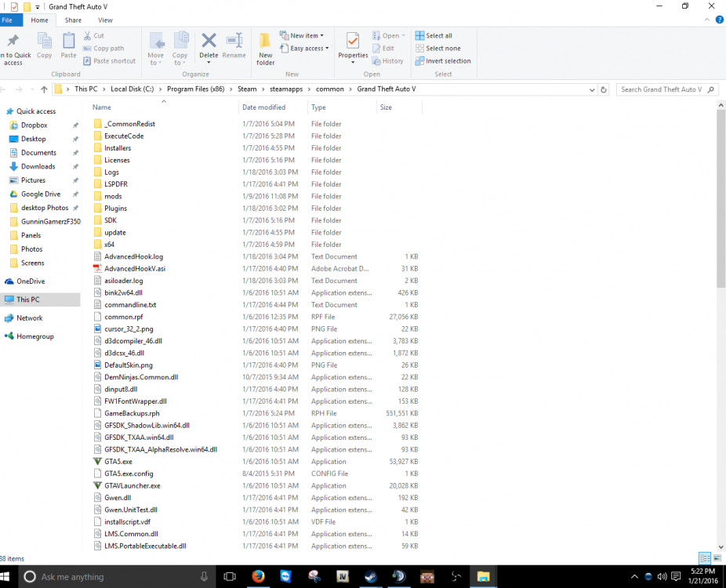Refresh the folder view

pos(604,89)
